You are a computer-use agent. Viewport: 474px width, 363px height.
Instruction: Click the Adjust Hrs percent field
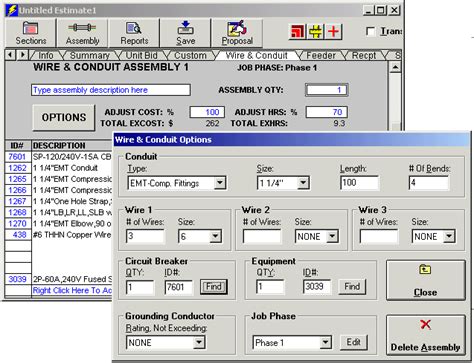tap(327, 112)
